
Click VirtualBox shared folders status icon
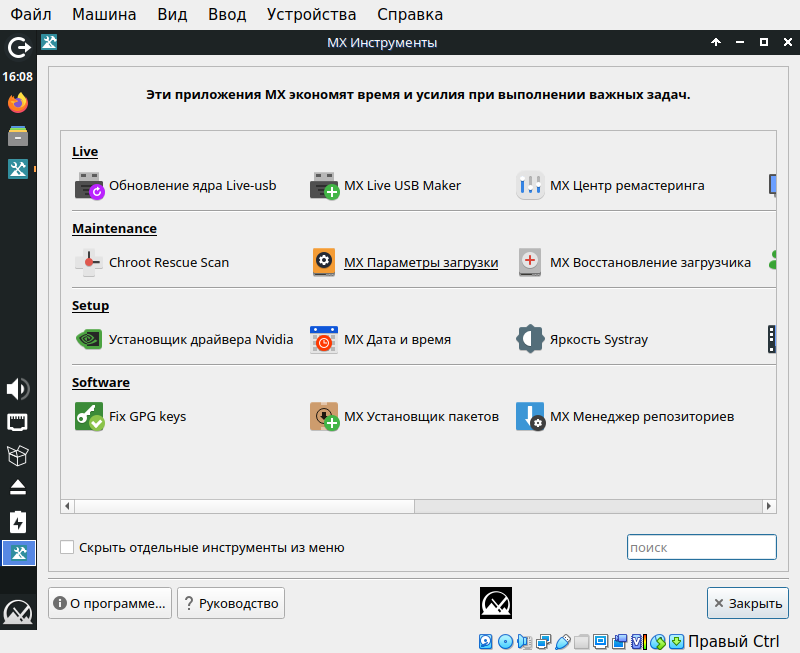pyautogui.click(x=582, y=642)
